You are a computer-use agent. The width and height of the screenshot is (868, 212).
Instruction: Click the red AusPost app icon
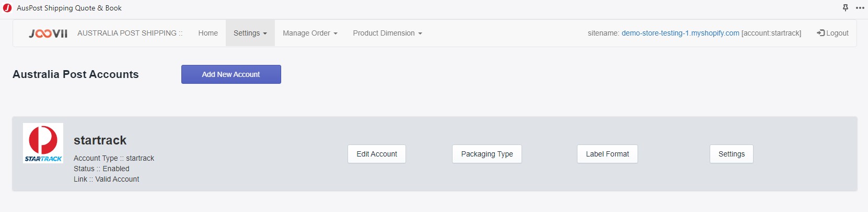[x=7, y=8]
